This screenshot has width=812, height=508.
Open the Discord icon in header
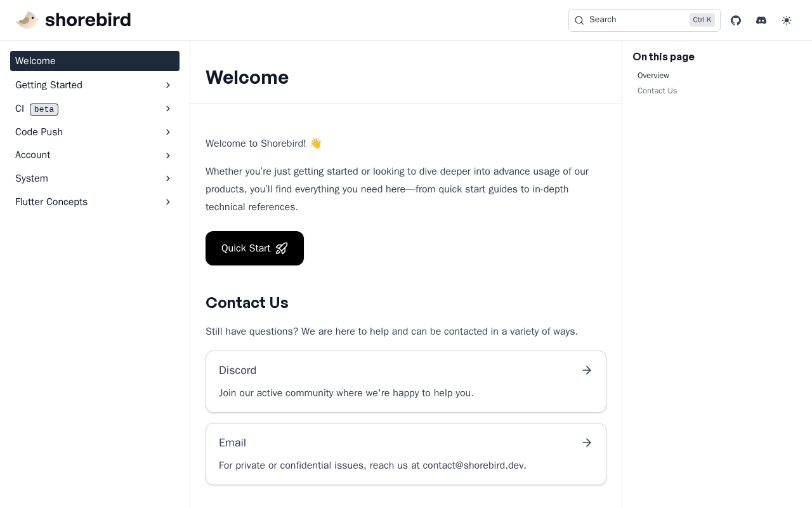point(761,20)
